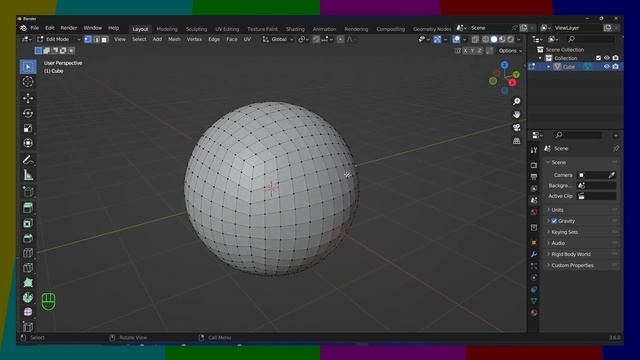This screenshot has height=360, width=640.
Task: Select the Measure tool
Action: point(28,175)
